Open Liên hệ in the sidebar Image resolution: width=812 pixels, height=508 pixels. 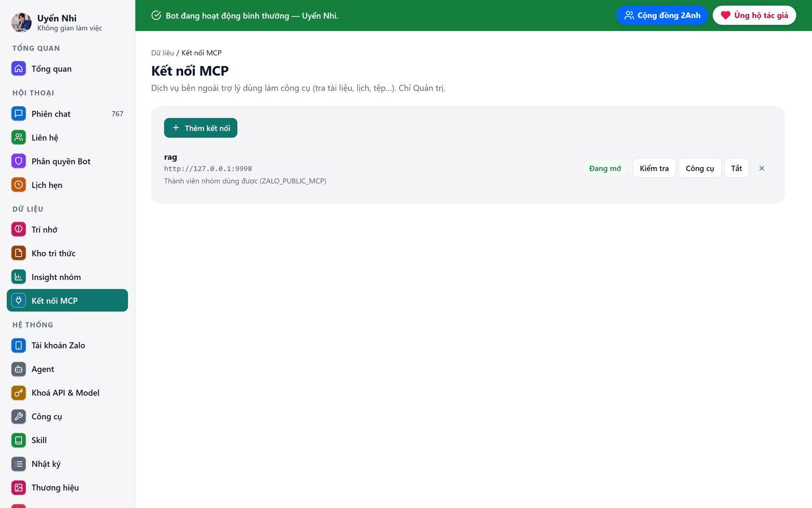[x=67, y=138]
